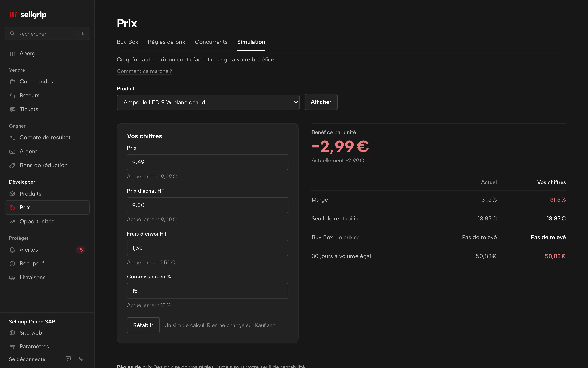Image resolution: width=588 pixels, height=368 pixels.
Task: Switch to the Règles de prix tab
Action: tap(166, 42)
